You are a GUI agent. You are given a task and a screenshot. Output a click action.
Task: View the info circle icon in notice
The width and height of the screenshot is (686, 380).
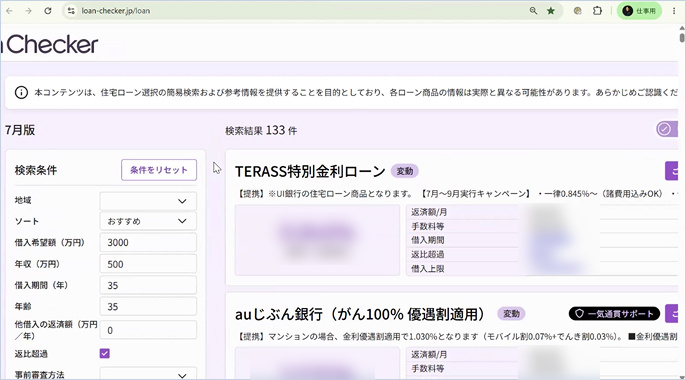pyautogui.click(x=21, y=93)
